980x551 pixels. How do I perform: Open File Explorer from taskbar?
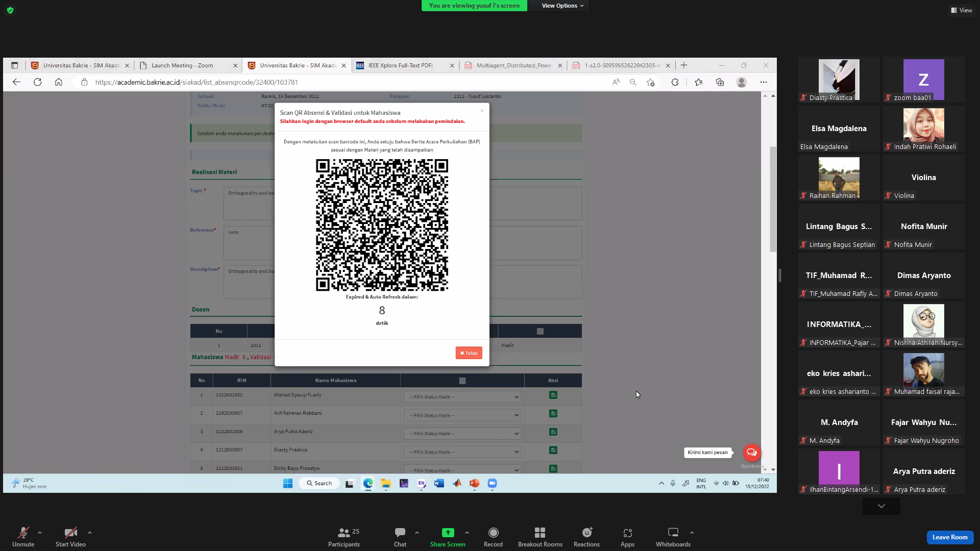(386, 483)
